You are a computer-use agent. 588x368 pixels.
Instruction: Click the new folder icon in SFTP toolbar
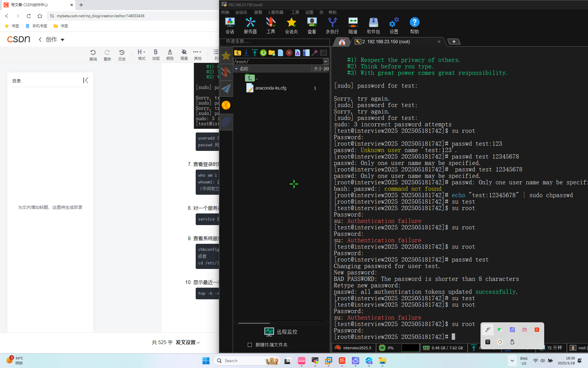click(x=272, y=53)
